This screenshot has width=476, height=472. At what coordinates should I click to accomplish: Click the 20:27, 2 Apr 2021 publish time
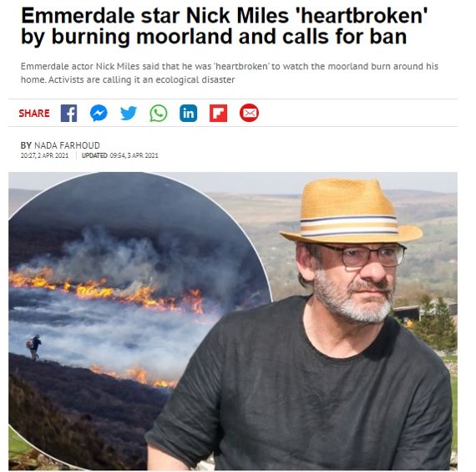point(44,155)
